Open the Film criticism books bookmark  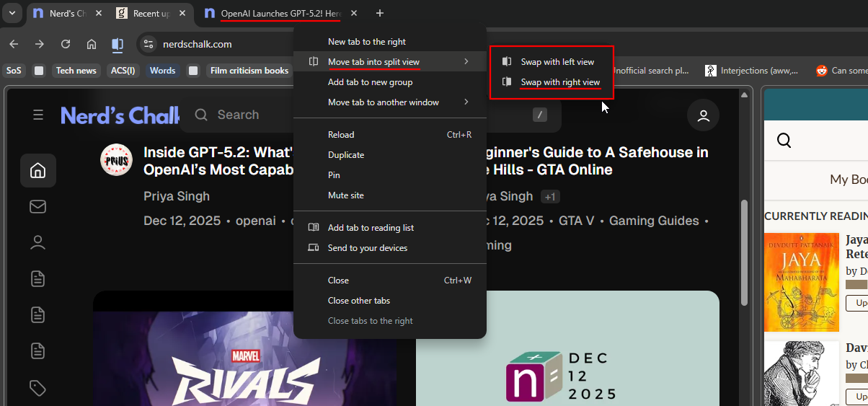point(249,71)
